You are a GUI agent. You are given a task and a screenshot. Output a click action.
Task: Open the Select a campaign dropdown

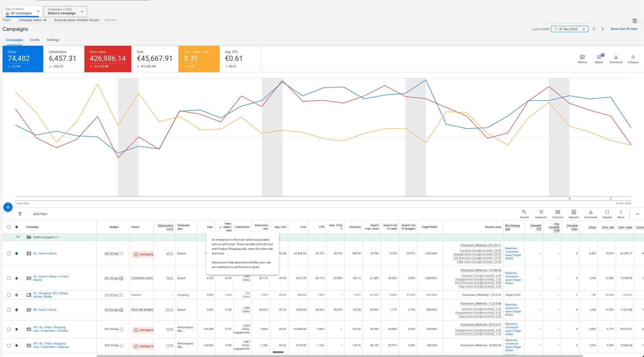(65, 11)
